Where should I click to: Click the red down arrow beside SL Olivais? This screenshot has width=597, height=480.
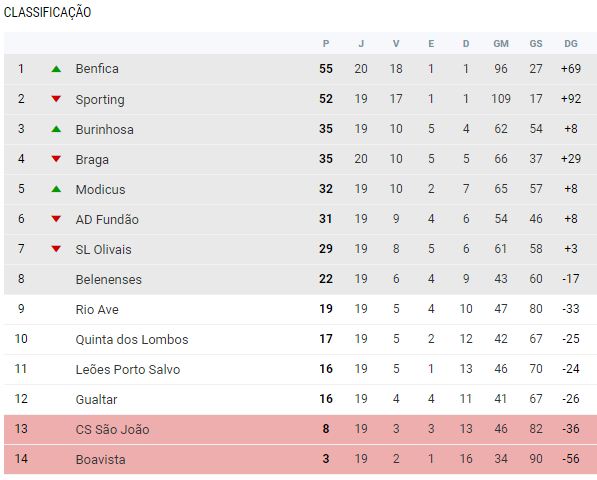56,249
